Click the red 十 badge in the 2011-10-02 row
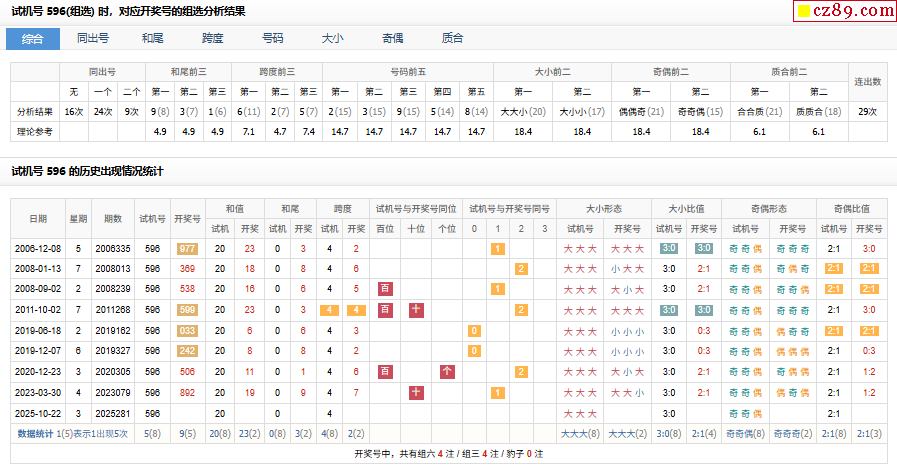The height and width of the screenshot is (470, 897). coord(416,310)
